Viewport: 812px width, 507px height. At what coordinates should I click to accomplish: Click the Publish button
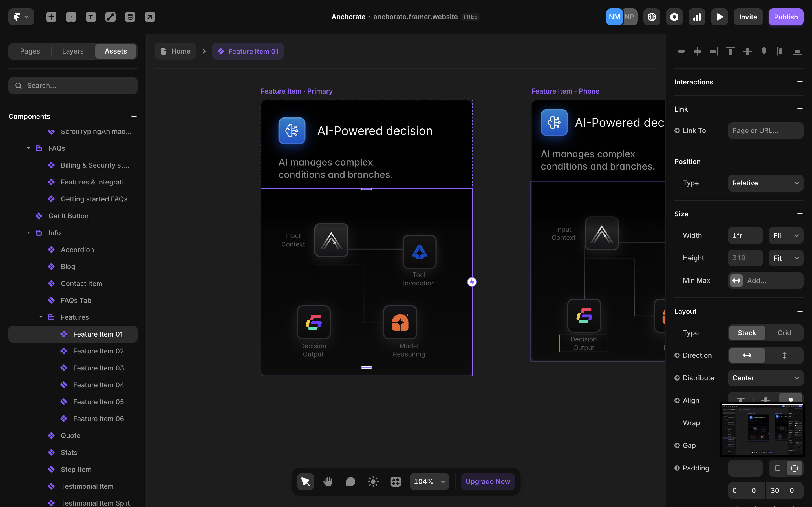coord(785,17)
